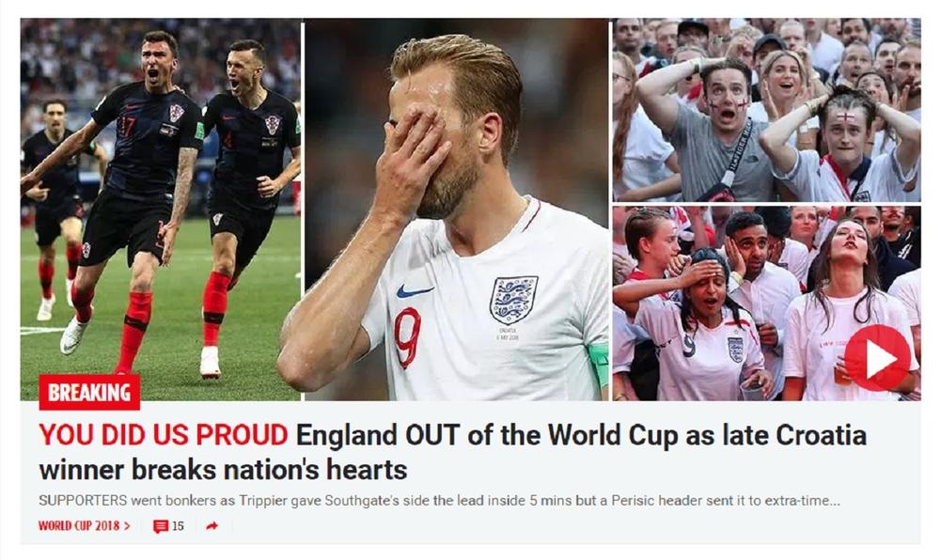Open the WORLD CUP 2018 section link

79,526
